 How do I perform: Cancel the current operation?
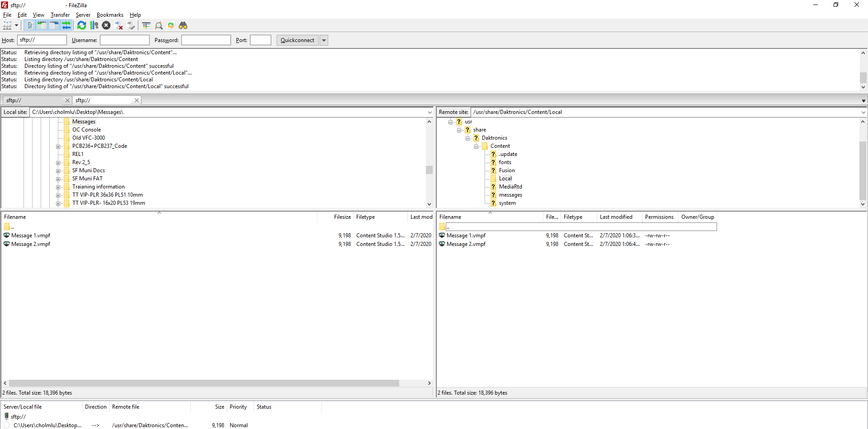[x=106, y=26]
